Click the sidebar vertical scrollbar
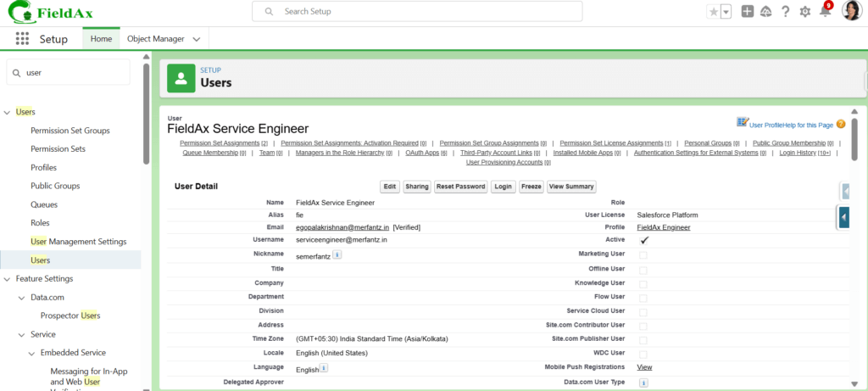Viewport: 868px width, 391px height. (146, 114)
